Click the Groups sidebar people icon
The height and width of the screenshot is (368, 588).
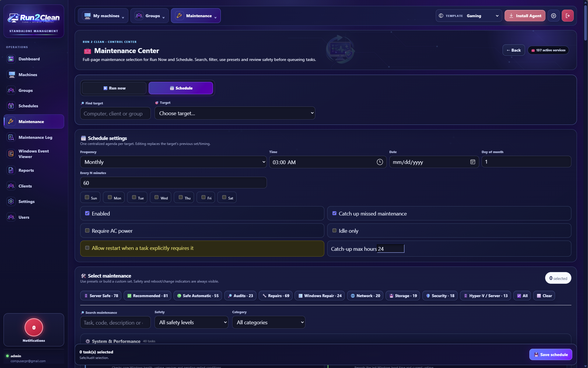point(11,90)
